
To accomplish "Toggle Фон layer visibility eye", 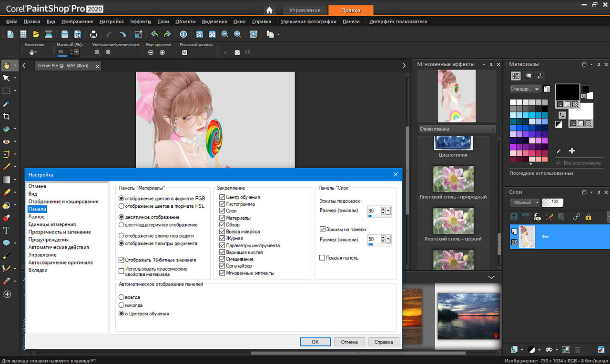I will pyautogui.click(x=514, y=242).
